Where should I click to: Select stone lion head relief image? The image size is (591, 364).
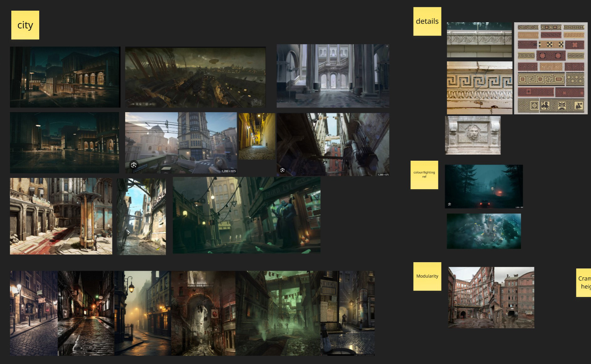[x=473, y=135]
